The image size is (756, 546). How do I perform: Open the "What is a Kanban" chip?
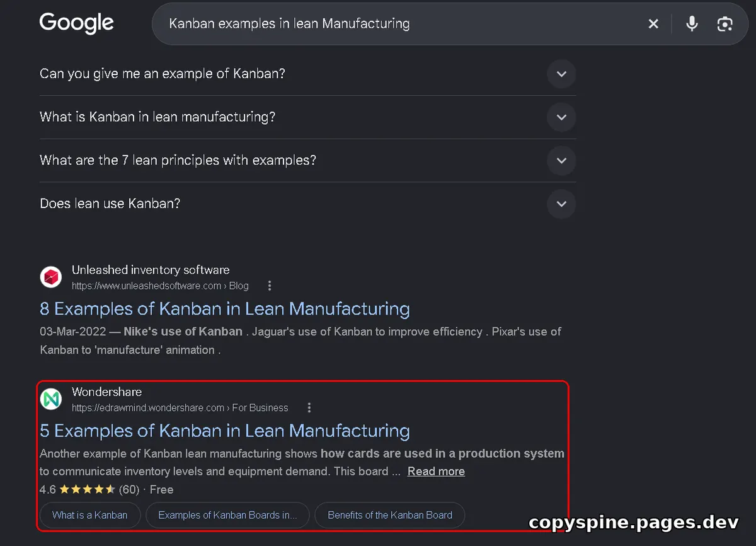89,515
